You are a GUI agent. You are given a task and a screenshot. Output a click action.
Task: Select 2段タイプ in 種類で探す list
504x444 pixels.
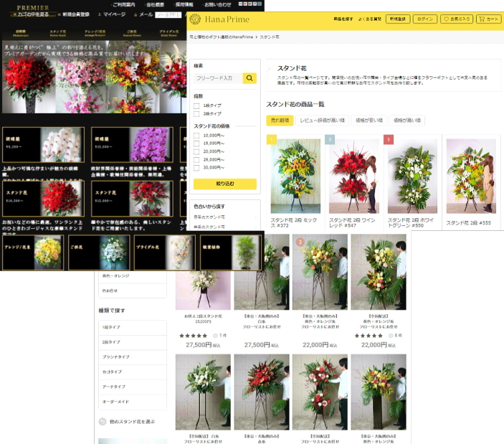[133, 342]
